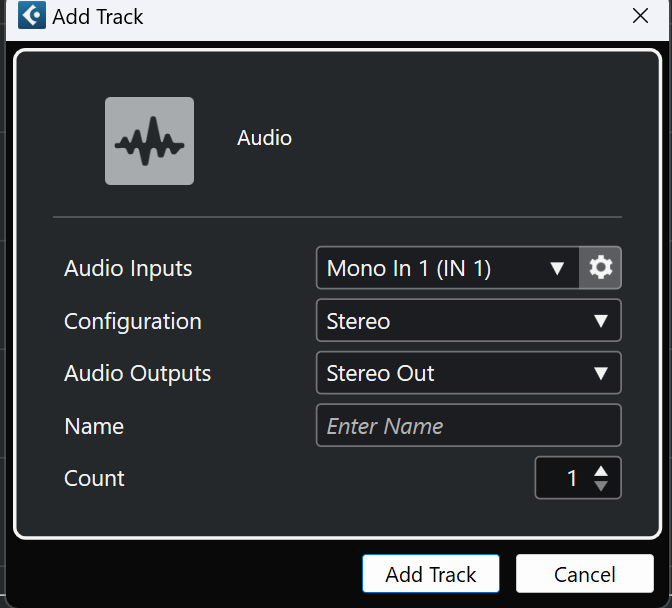The height and width of the screenshot is (608, 672).
Task: Open audio input settings gear icon
Action: (600, 268)
